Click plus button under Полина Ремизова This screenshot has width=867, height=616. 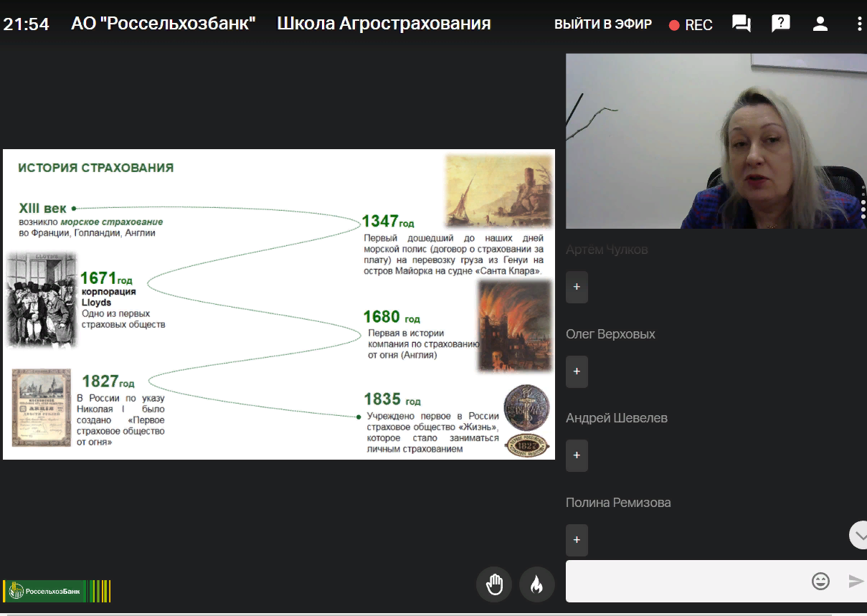(577, 540)
